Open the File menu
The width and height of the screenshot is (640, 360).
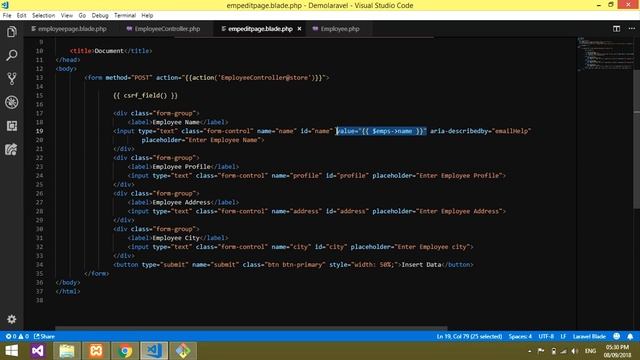pyautogui.click(x=7, y=16)
